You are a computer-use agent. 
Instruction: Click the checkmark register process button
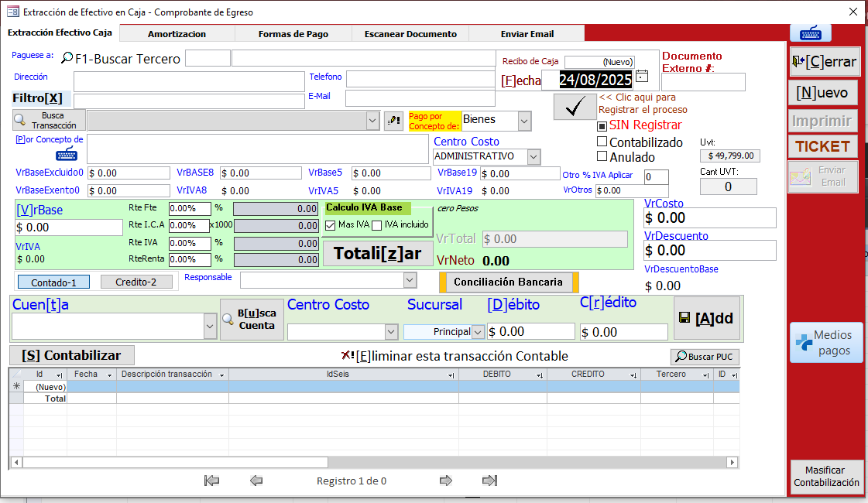[x=575, y=107]
